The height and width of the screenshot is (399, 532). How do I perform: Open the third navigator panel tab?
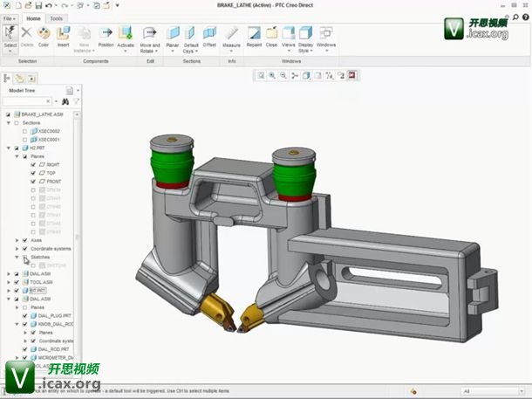point(31,79)
